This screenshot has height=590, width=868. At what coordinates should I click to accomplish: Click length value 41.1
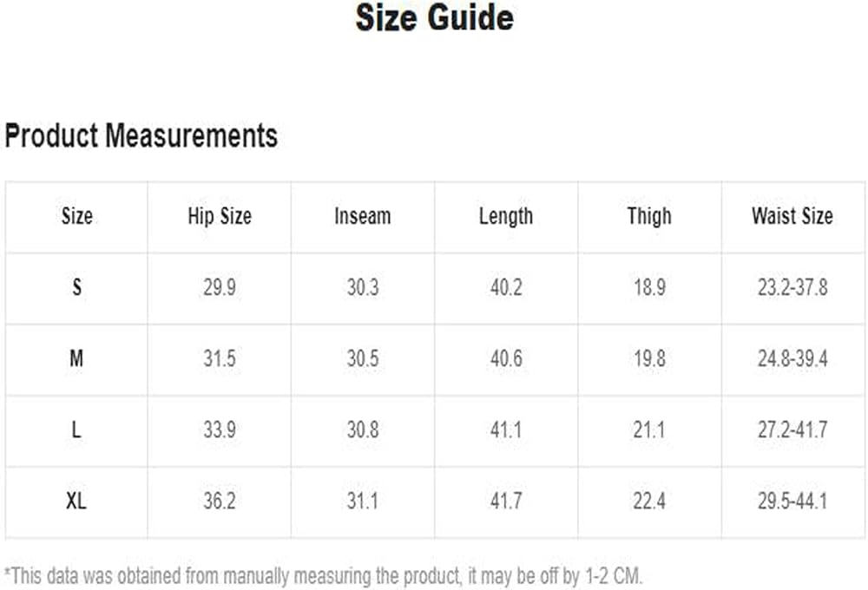click(506, 430)
